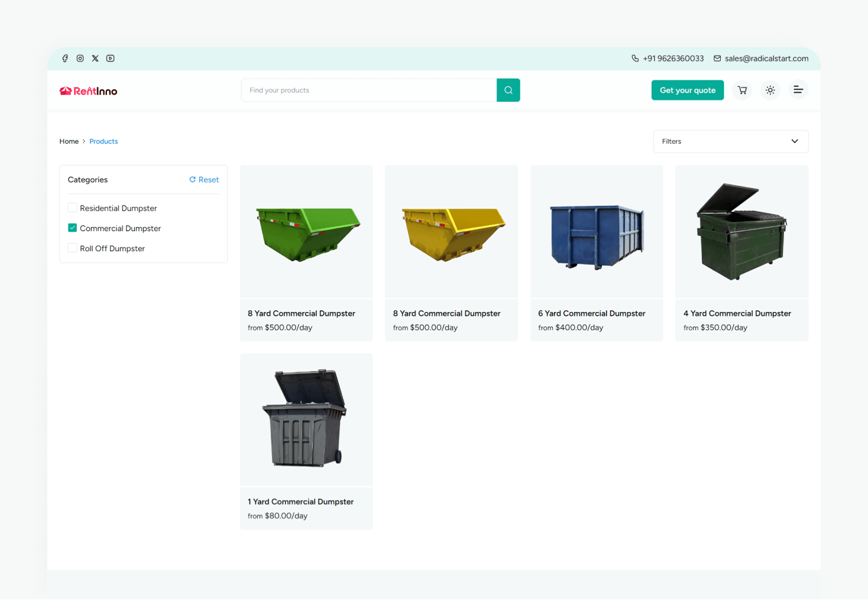Email sales@radicalstart.com via the header link
The height and width of the screenshot is (600, 868).
766,59
